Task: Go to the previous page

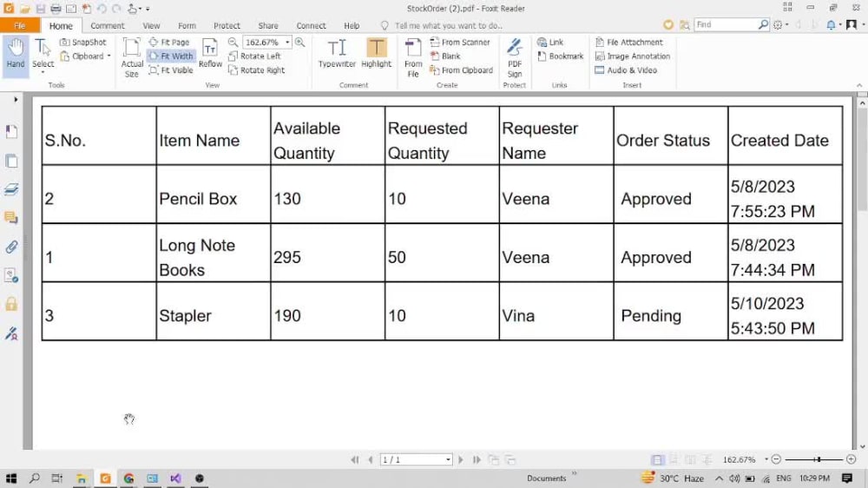Action: (x=371, y=459)
